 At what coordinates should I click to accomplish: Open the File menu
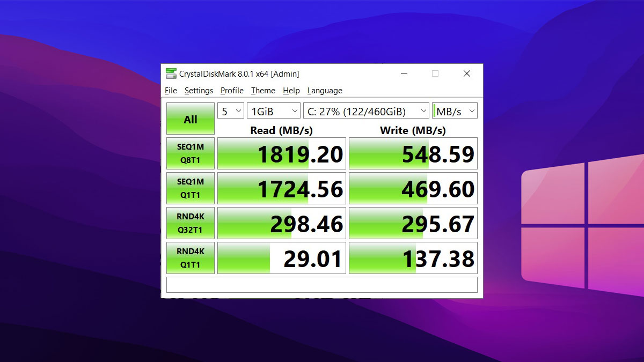pos(171,91)
